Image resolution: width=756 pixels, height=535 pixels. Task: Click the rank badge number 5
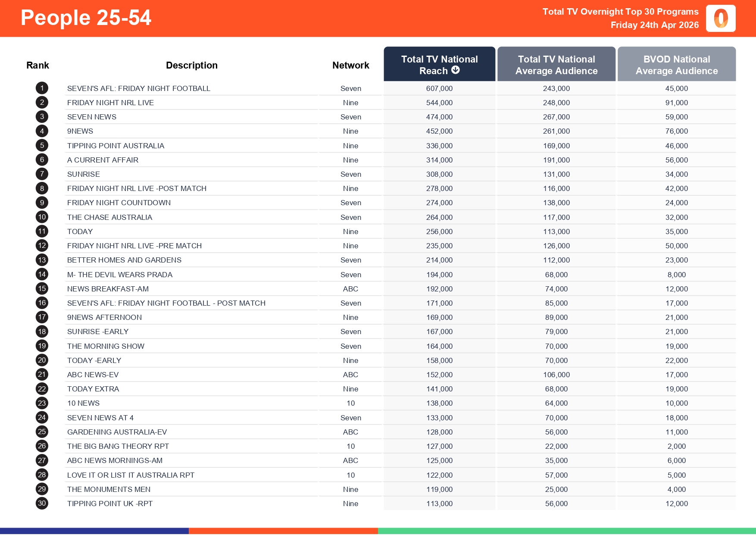42,145
